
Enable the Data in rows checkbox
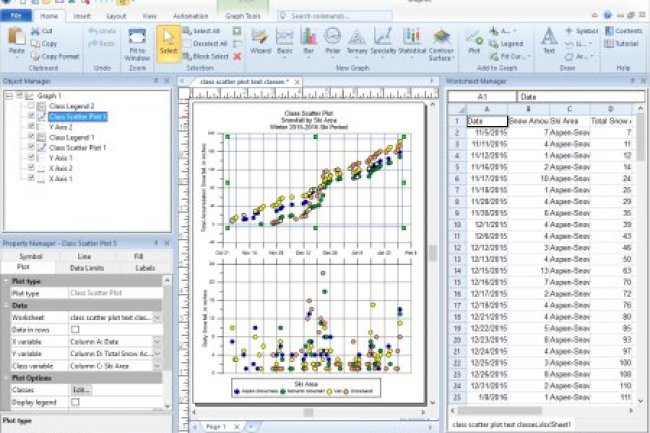point(75,330)
